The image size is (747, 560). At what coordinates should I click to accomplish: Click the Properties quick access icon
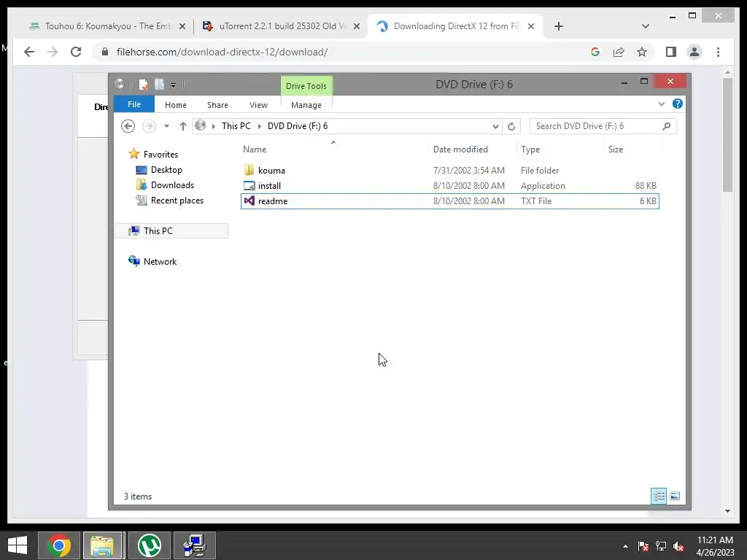(144, 85)
